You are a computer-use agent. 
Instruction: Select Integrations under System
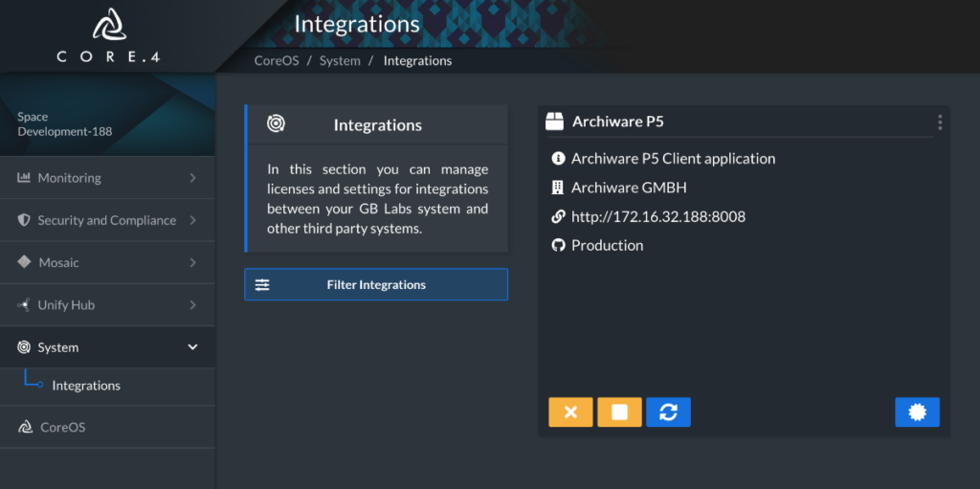[86, 386]
